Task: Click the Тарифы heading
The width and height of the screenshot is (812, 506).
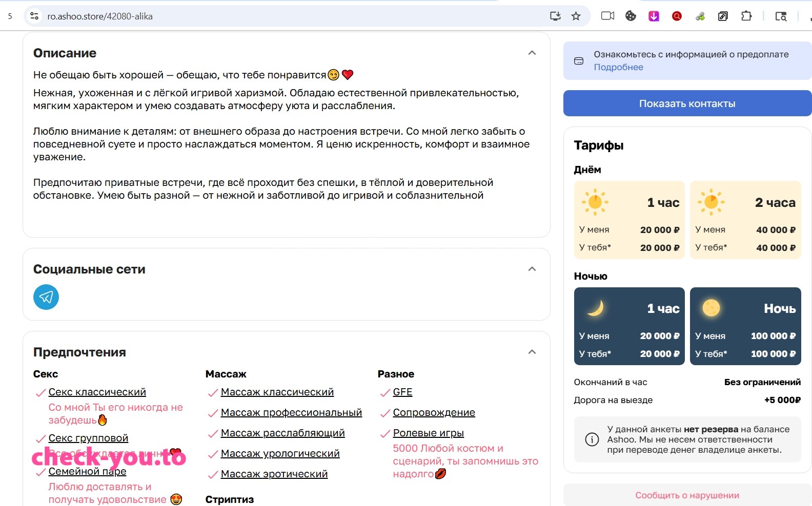Action: pos(599,145)
